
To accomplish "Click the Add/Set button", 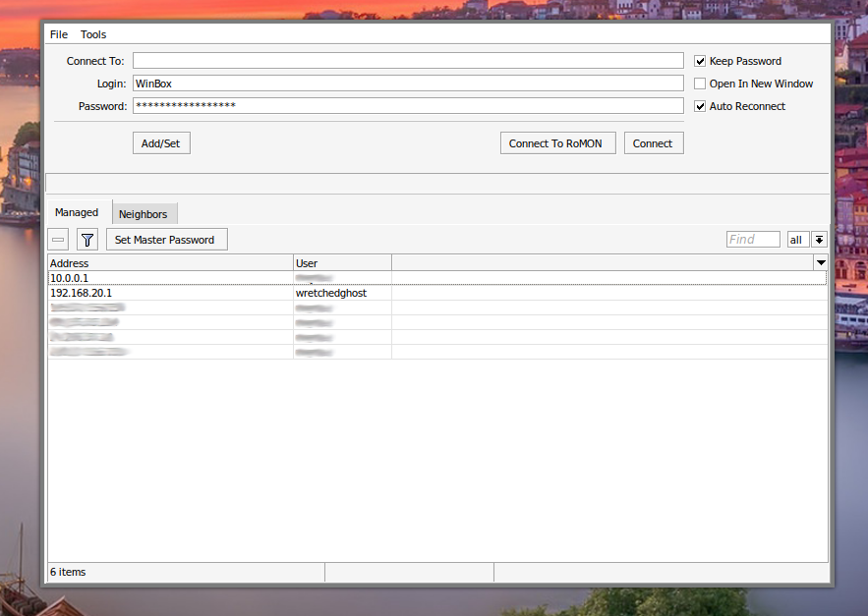I will [x=161, y=143].
